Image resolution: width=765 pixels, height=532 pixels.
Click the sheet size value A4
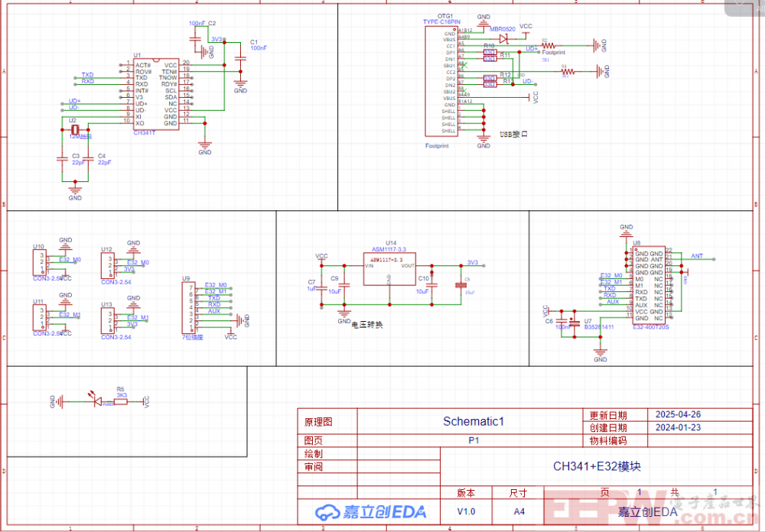(x=519, y=511)
